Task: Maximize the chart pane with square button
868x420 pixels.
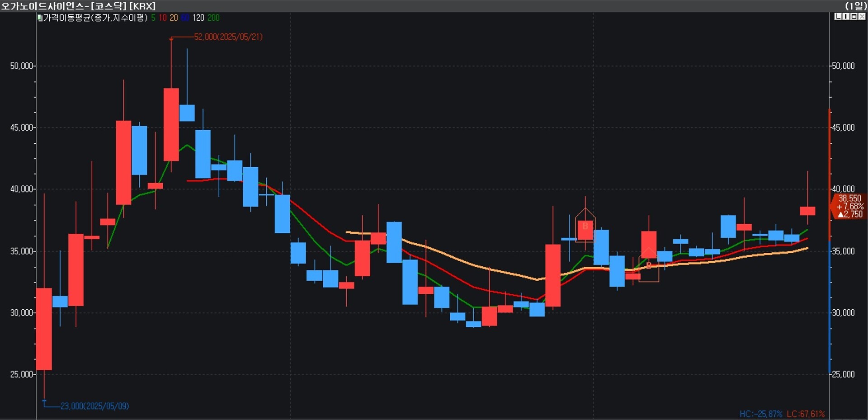Action: pyautogui.click(x=854, y=17)
